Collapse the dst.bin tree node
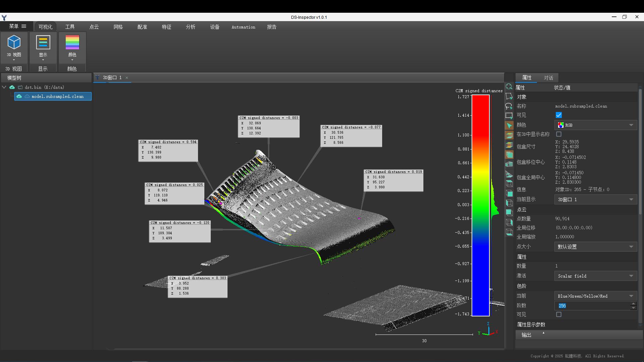 pos(4,87)
